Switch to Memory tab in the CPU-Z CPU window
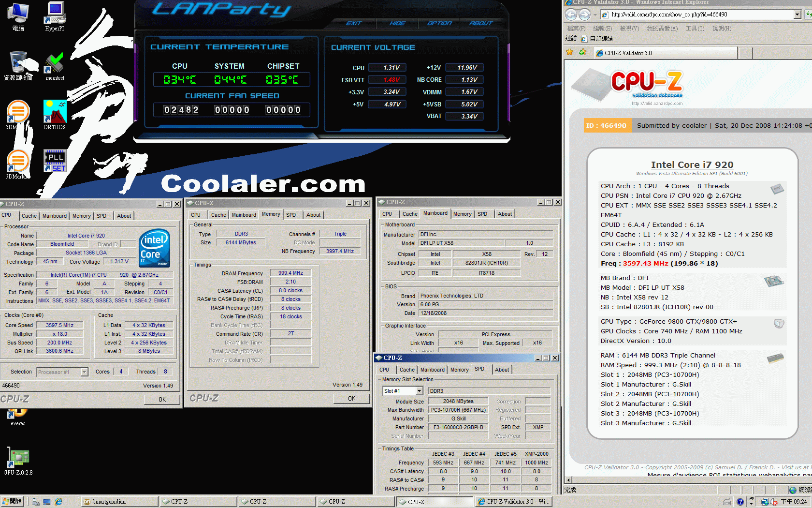The height and width of the screenshot is (508, 812). coord(82,216)
